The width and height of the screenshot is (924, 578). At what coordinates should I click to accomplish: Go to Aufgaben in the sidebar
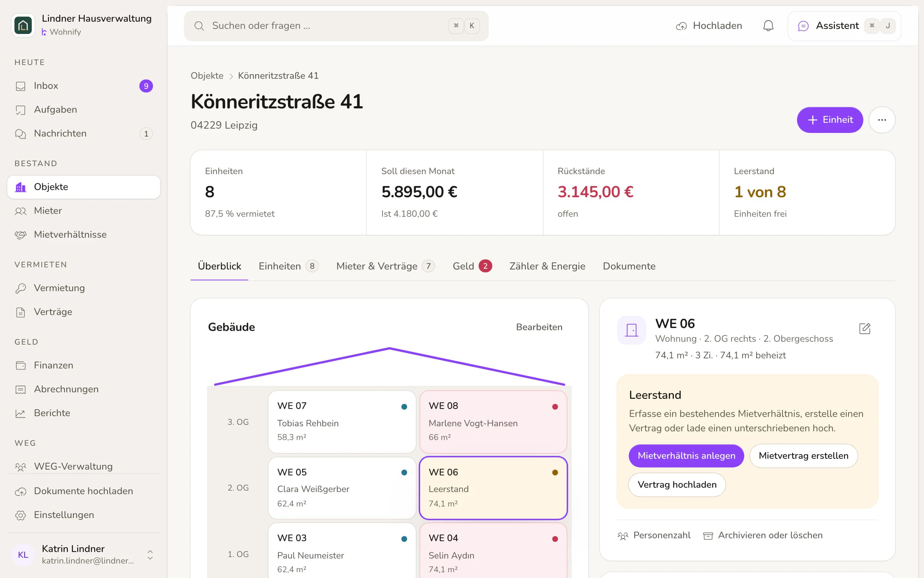pos(84,110)
